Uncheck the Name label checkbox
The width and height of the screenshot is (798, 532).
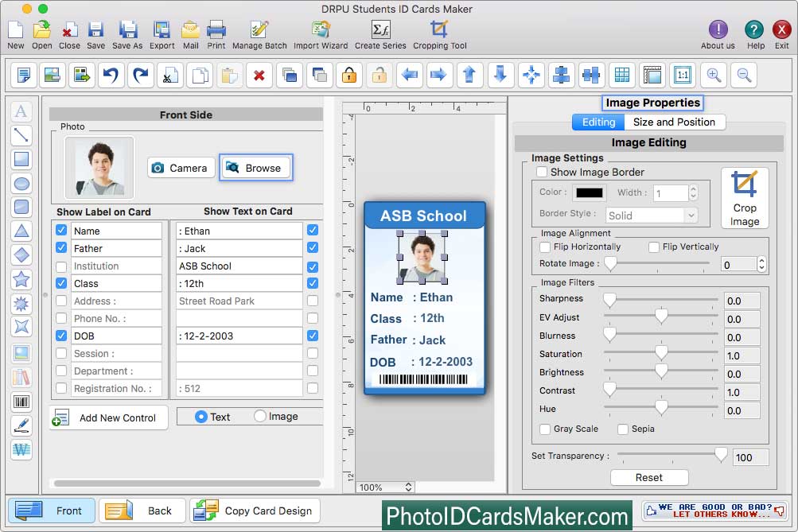point(61,230)
